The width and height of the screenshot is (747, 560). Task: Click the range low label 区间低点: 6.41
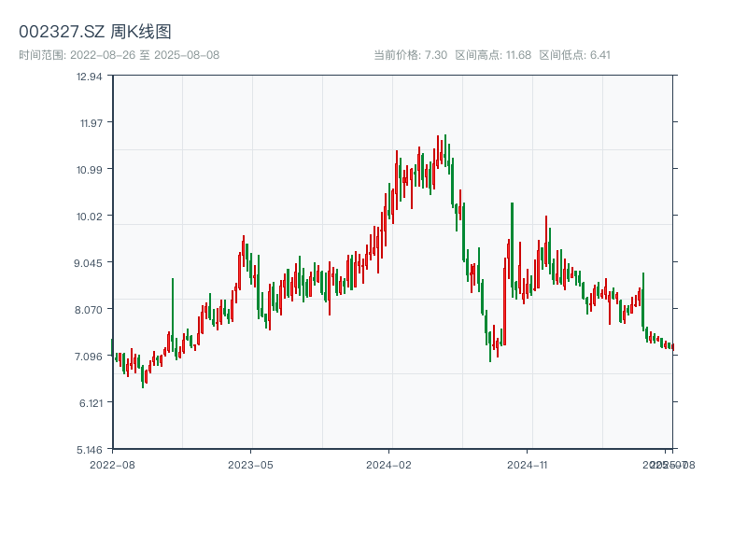pyautogui.click(x=574, y=55)
